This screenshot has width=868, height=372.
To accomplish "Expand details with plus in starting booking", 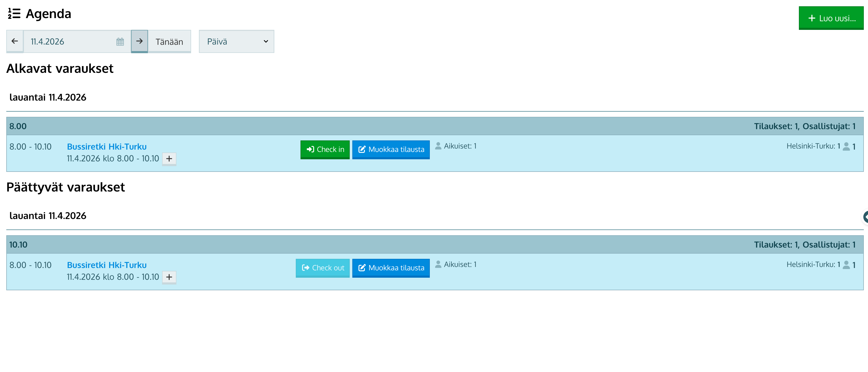I will coord(169,158).
